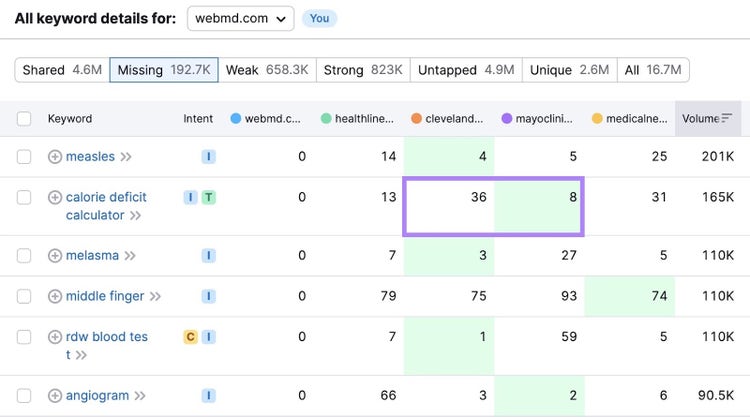Click the Intent column header
Screen dimensions: 750x417
tap(198, 119)
